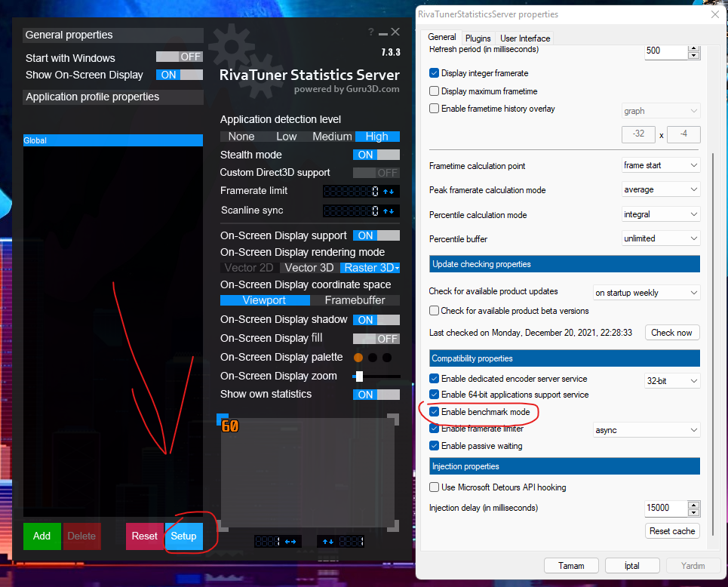
Task: Click the Refresh period value field
Action: (666, 51)
